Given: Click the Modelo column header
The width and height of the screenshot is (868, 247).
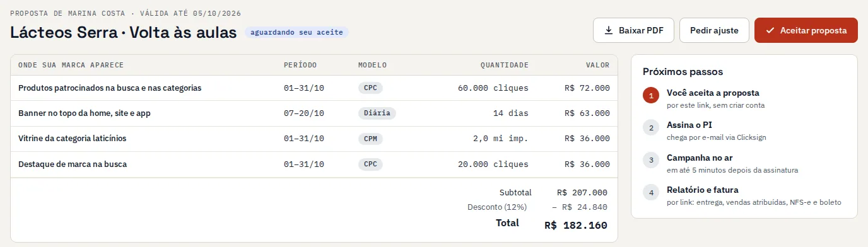Looking at the screenshot, I should (x=372, y=65).
